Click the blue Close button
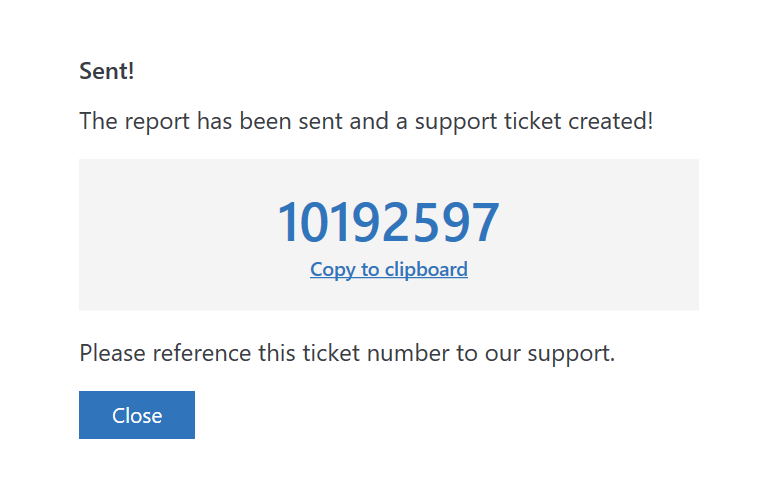Screen dimensions: 777x503 coord(137,415)
